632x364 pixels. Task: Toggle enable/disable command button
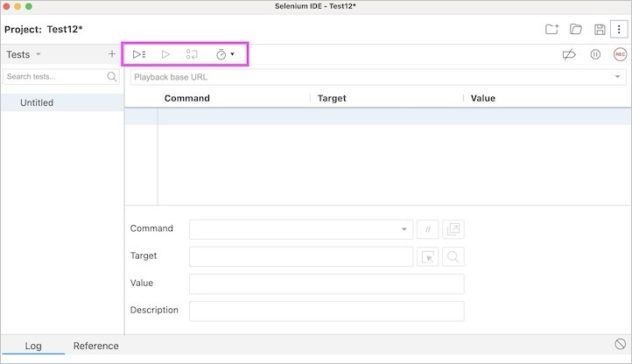428,229
